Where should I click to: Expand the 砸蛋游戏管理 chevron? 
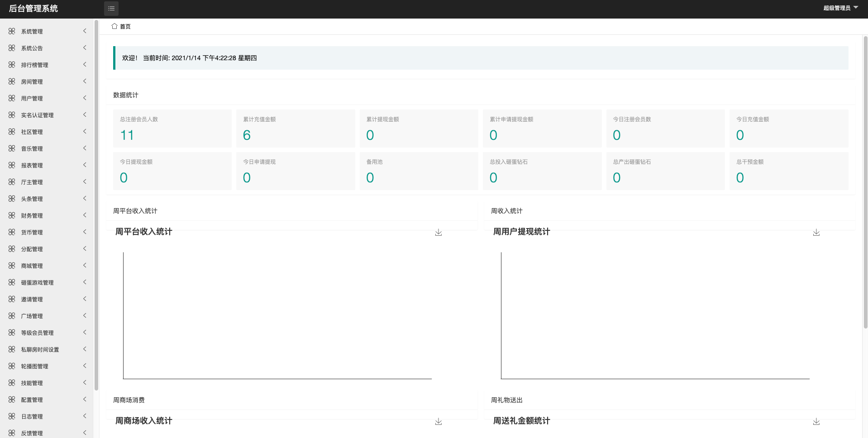pyautogui.click(x=85, y=282)
